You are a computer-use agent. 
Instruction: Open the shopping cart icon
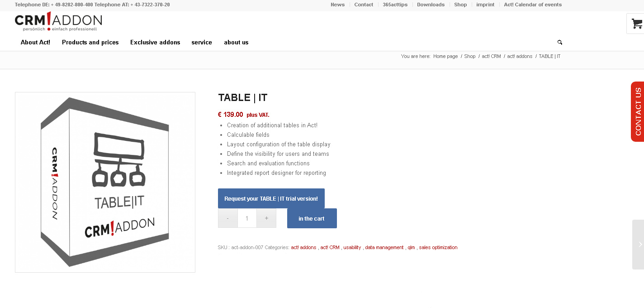636,23
